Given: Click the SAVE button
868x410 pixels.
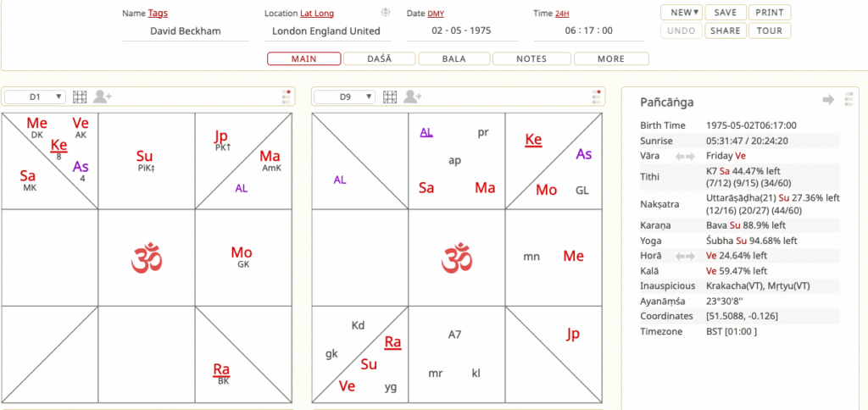Looking at the screenshot, I should tap(725, 13).
